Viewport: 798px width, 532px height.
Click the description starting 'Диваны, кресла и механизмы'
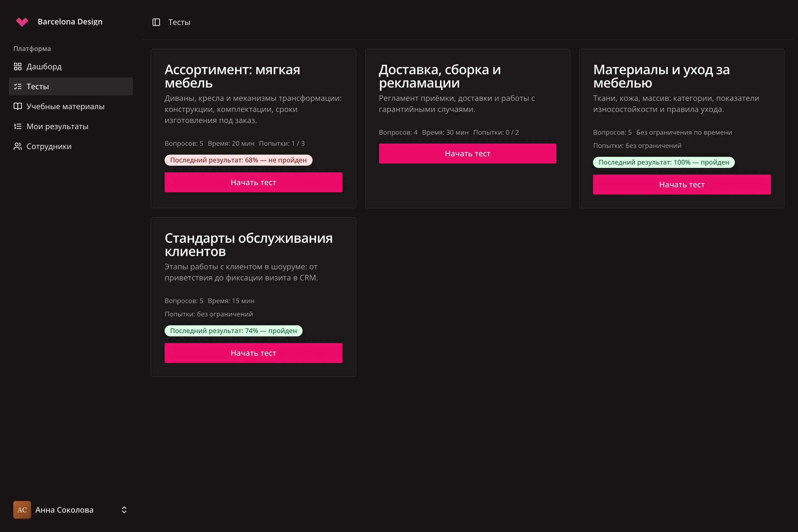click(253, 109)
